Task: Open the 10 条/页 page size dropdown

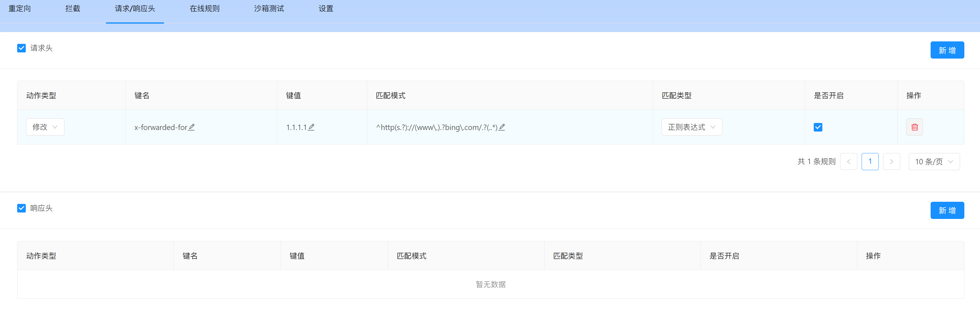Action: (934, 162)
